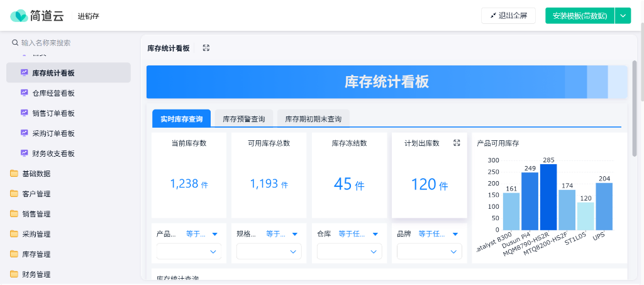Switch to the 实时库存查询 tab

coord(182,119)
